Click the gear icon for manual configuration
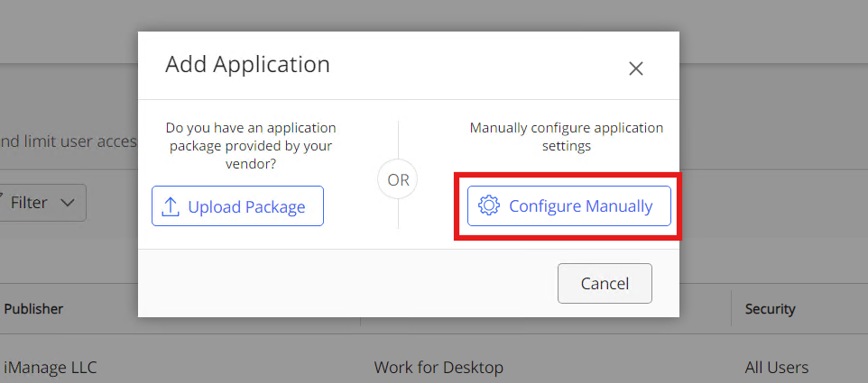Image resolution: width=868 pixels, height=383 pixels. tap(488, 205)
